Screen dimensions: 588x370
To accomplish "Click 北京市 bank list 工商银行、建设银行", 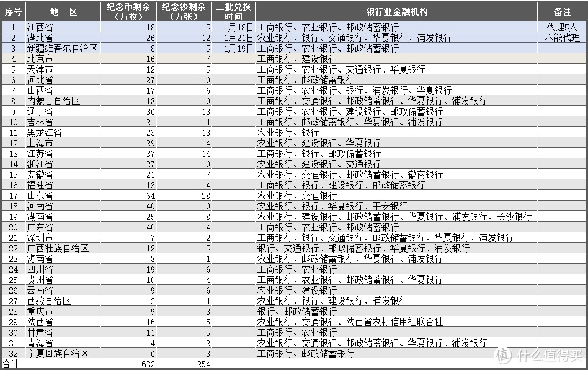I will [x=297, y=59].
